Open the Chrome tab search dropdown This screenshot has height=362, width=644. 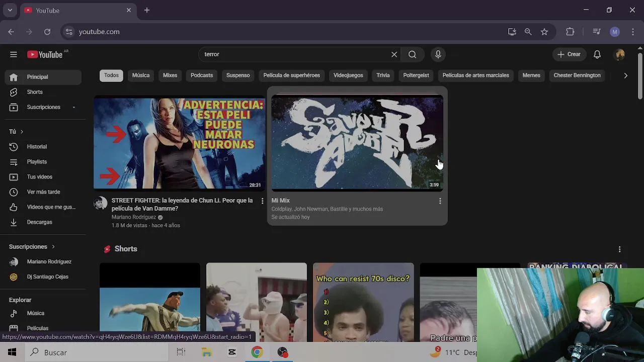(x=10, y=10)
